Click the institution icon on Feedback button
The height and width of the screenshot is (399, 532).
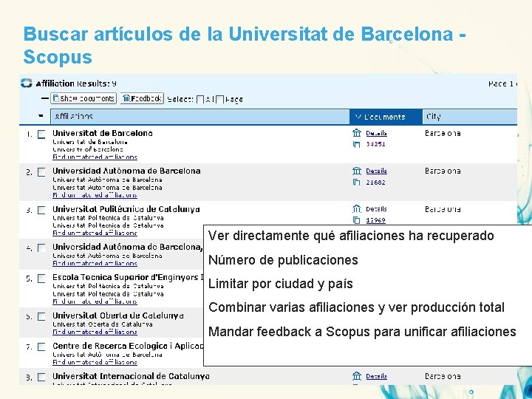(126, 98)
